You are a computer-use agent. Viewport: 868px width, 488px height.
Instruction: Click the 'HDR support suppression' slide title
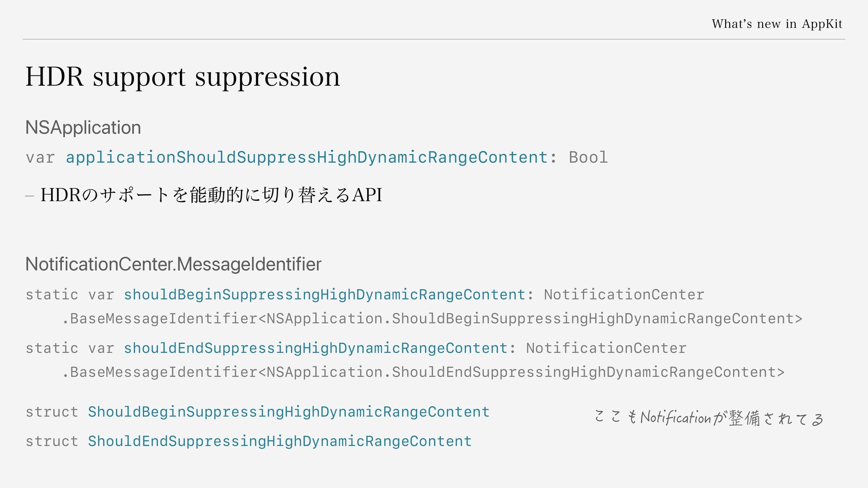pyautogui.click(x=183, y=77)
